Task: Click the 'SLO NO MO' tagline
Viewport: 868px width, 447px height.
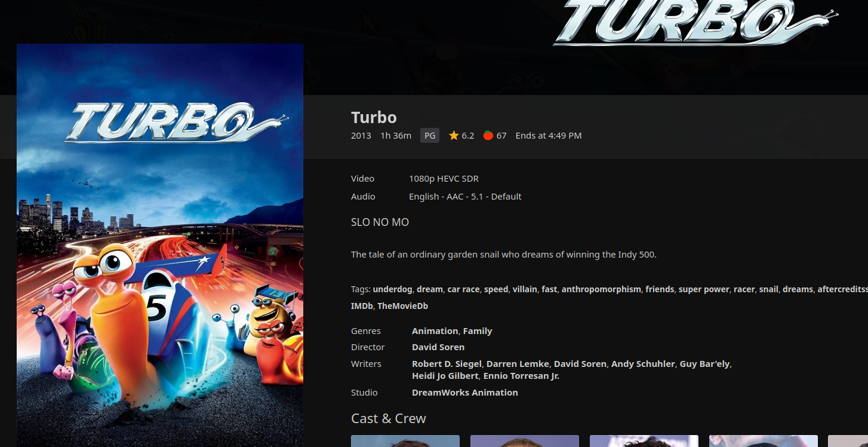Action: pos(380,222)
